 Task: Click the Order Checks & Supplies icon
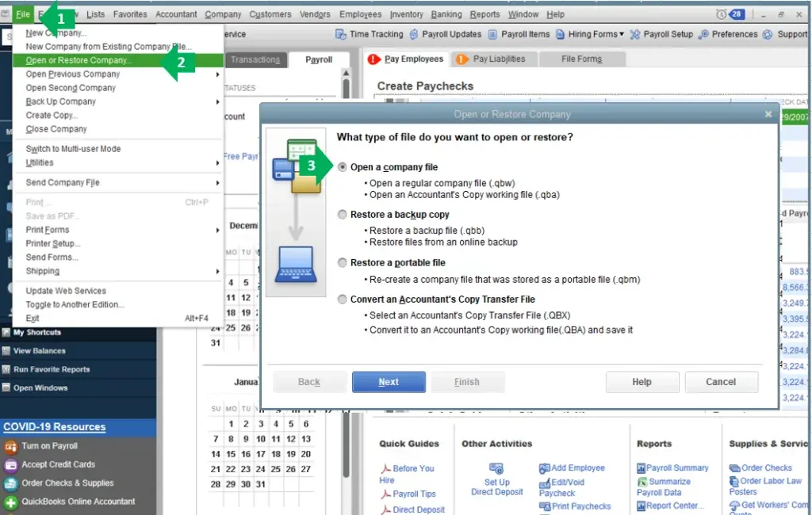[10, 483]
